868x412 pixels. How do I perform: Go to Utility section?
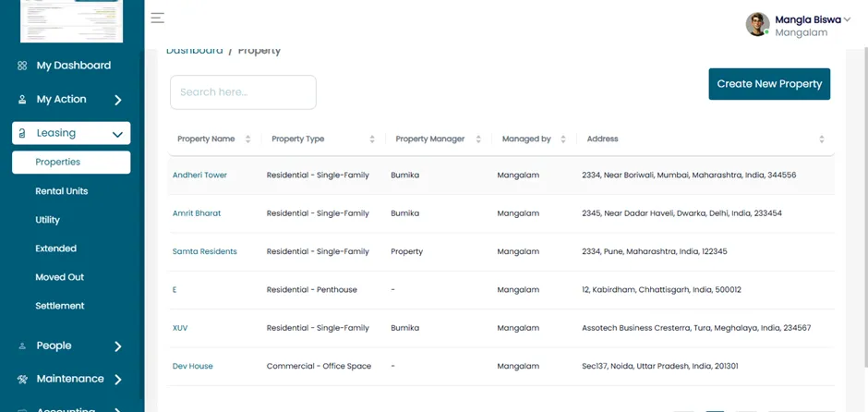(48, 220)
